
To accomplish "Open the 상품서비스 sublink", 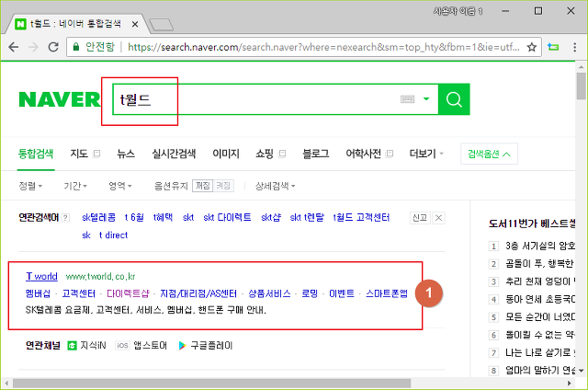I will point(269,293).
